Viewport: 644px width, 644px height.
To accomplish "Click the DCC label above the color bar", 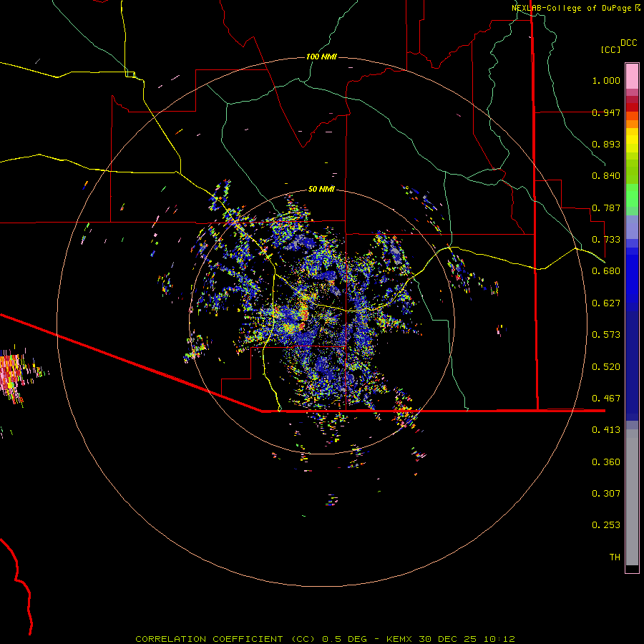I will 628,43.
